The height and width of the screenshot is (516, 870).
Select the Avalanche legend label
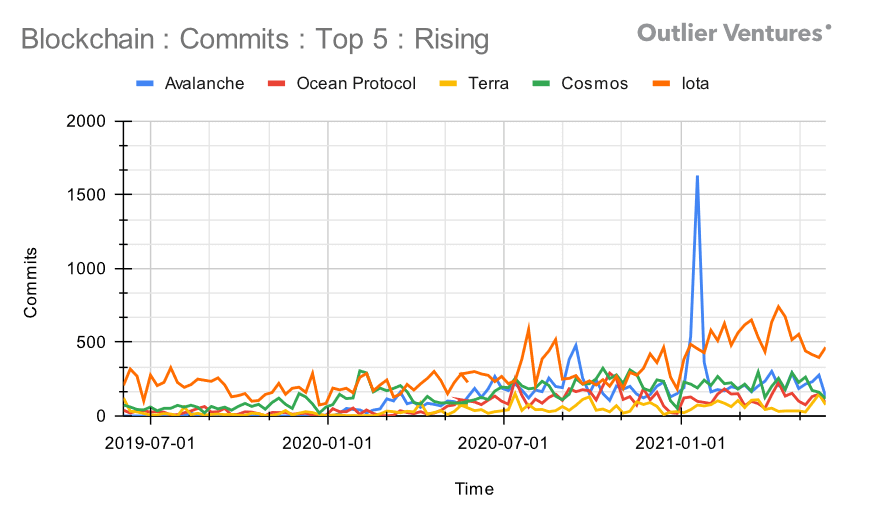[204, 84]
